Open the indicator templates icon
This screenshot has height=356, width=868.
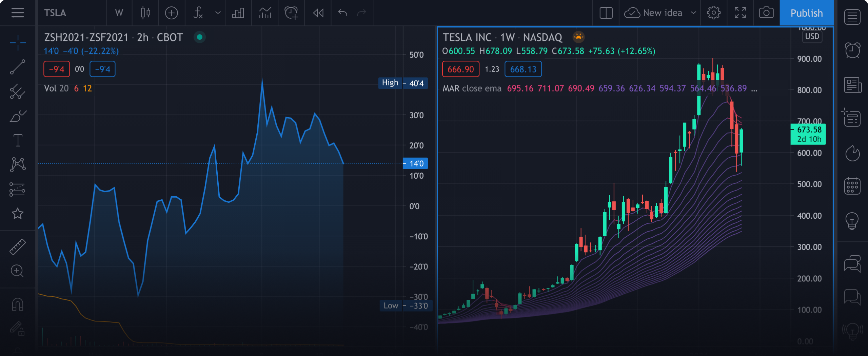point(265,13)
